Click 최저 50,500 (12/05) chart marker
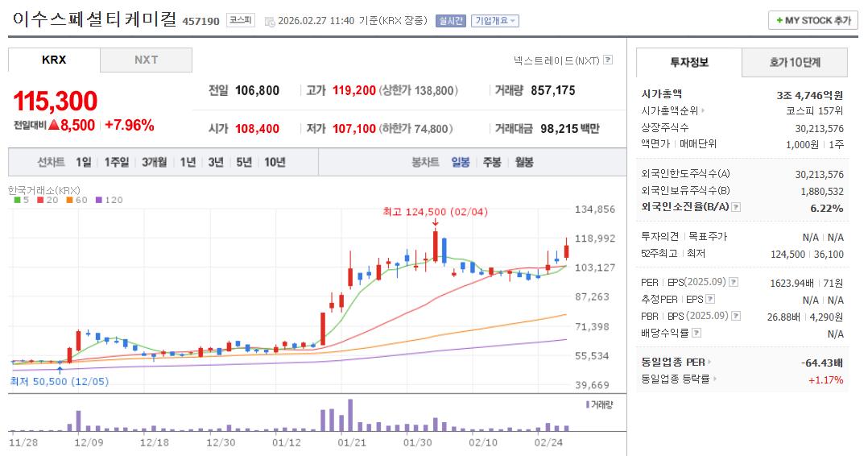Viewport: 868px width, 456px height. coord(60,382)
